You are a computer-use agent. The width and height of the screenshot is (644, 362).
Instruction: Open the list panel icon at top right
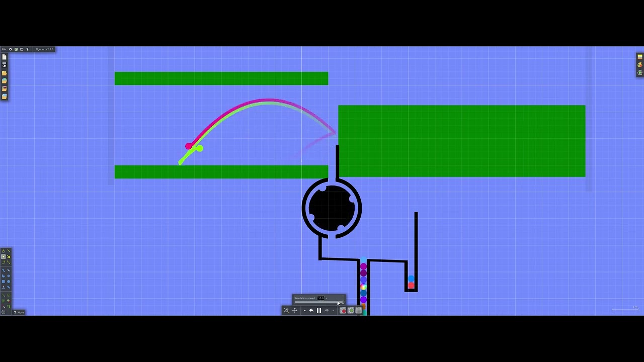640,57
